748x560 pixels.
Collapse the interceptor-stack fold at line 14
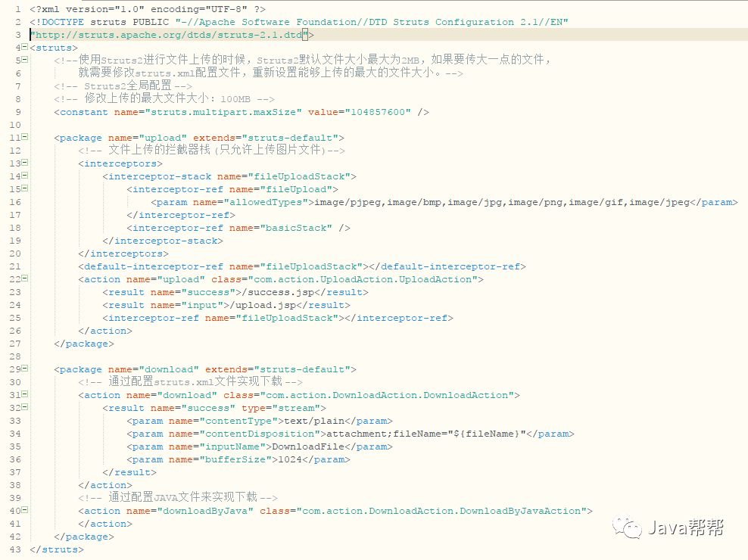(24, 176)
